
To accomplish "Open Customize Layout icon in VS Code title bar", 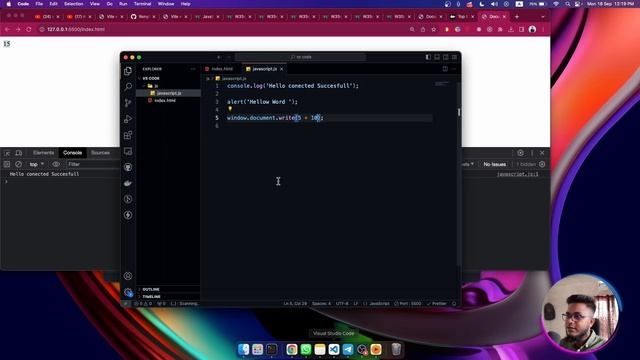I will coord(454,57).
